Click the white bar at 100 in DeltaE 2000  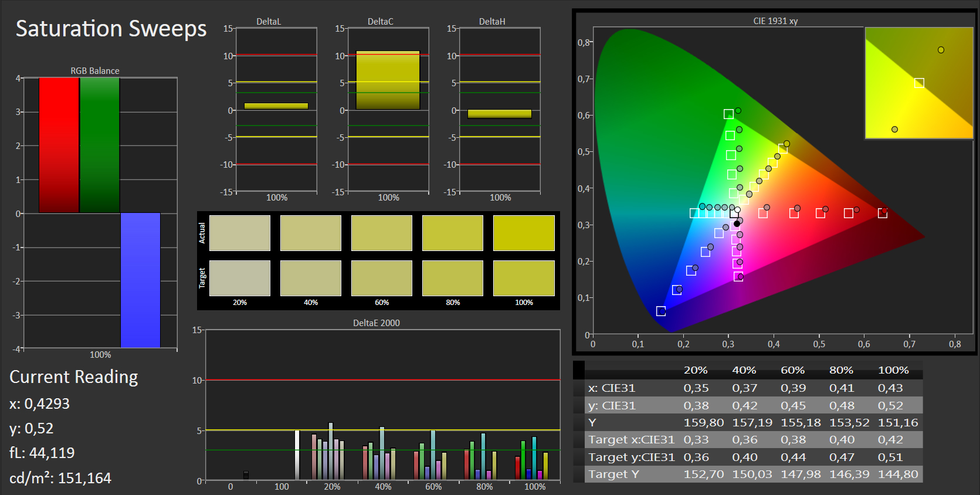tap(297, 455)
